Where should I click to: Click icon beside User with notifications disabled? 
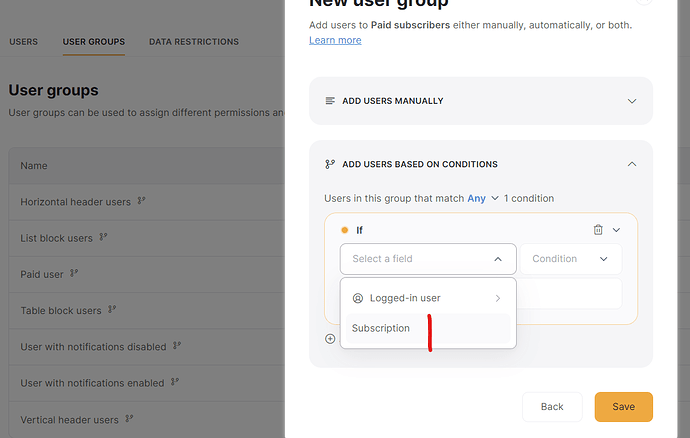click(x=177, y=346)
